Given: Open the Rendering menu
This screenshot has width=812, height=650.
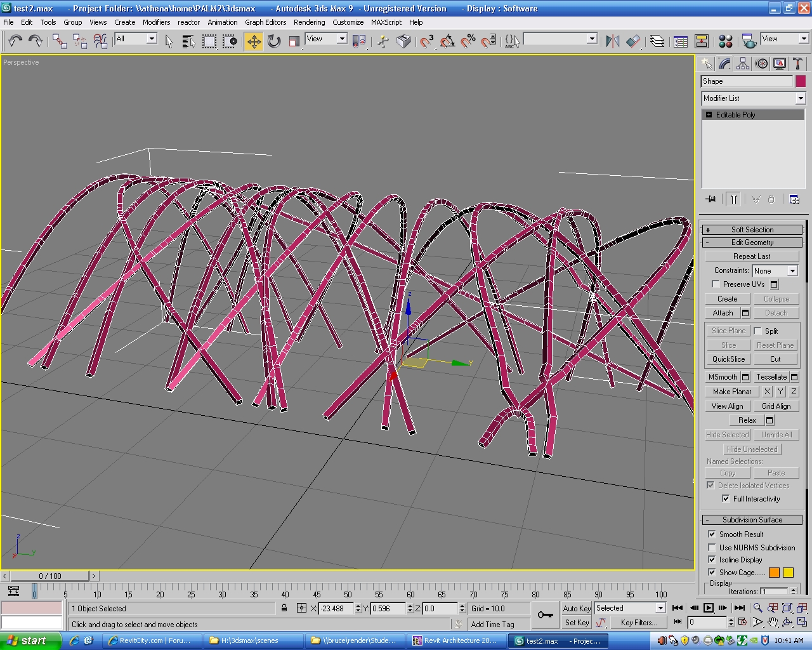Looking at the screenshot, I should pyautogui.click(x=309, y=22).
